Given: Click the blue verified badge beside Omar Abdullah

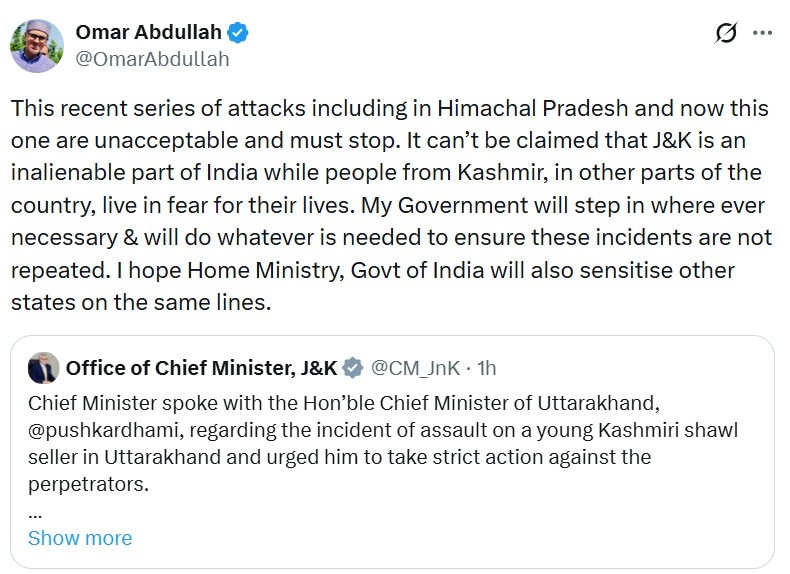Looking at the screenshot, I should 237,33.
